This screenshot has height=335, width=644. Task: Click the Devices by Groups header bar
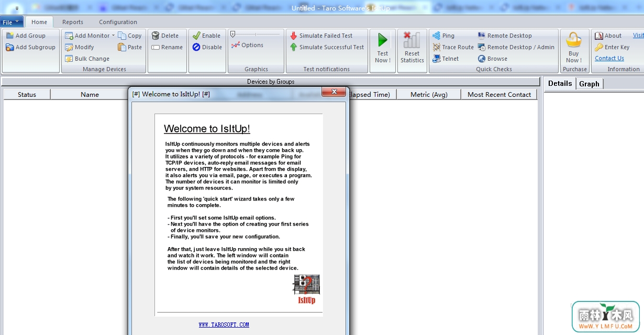[x=271, y=82]
